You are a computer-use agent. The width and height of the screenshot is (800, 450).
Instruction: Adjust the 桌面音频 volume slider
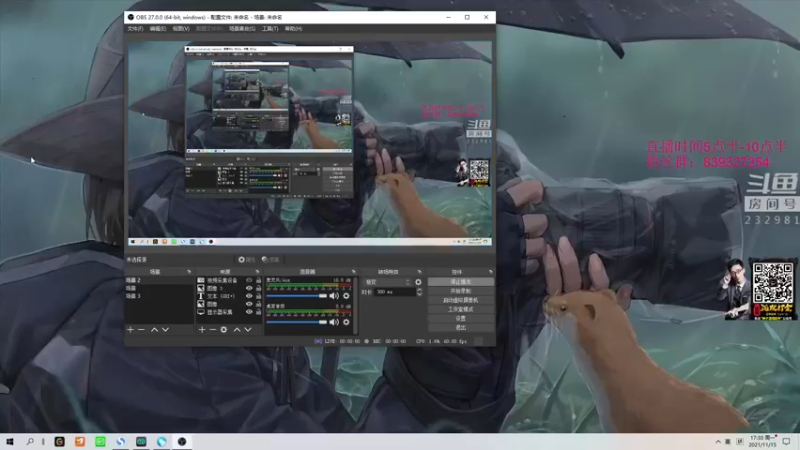(x=296, y=322)
